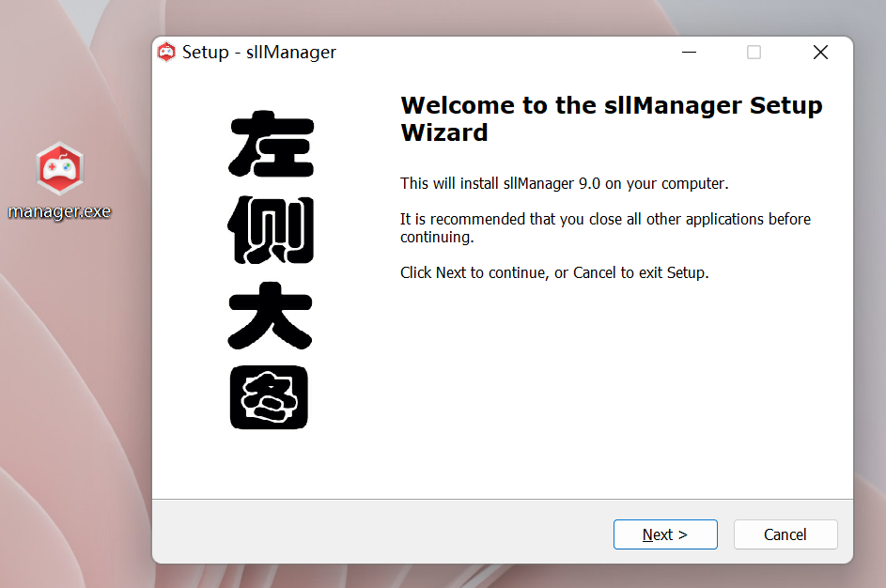The width and height of the screenshot is (886, 588).
Task: Click the "Welcome to the sllManager Setup Wizard" heading
Action: pyautogui.click(x=611, y=118)
